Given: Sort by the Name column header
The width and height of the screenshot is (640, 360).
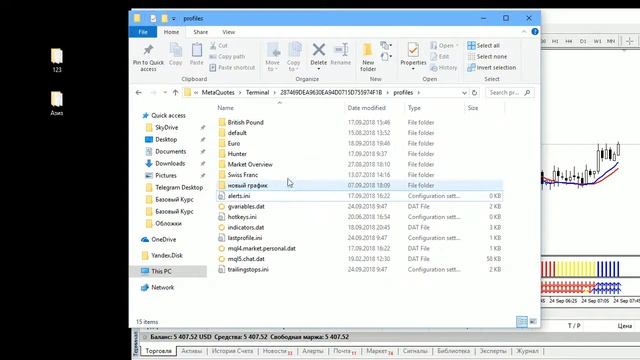Looking at the screenshot, I should tap(225, 108).
